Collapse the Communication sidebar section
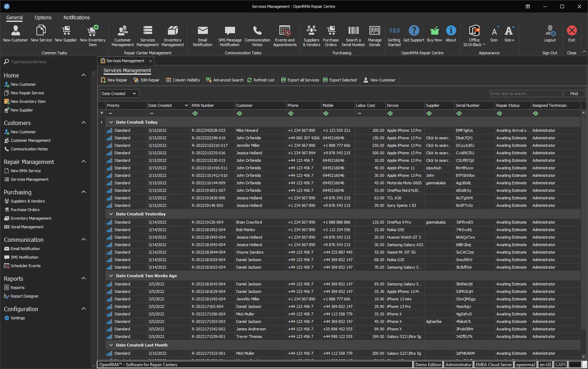Viewport: 588px width, 369px height. coord(84,239)
